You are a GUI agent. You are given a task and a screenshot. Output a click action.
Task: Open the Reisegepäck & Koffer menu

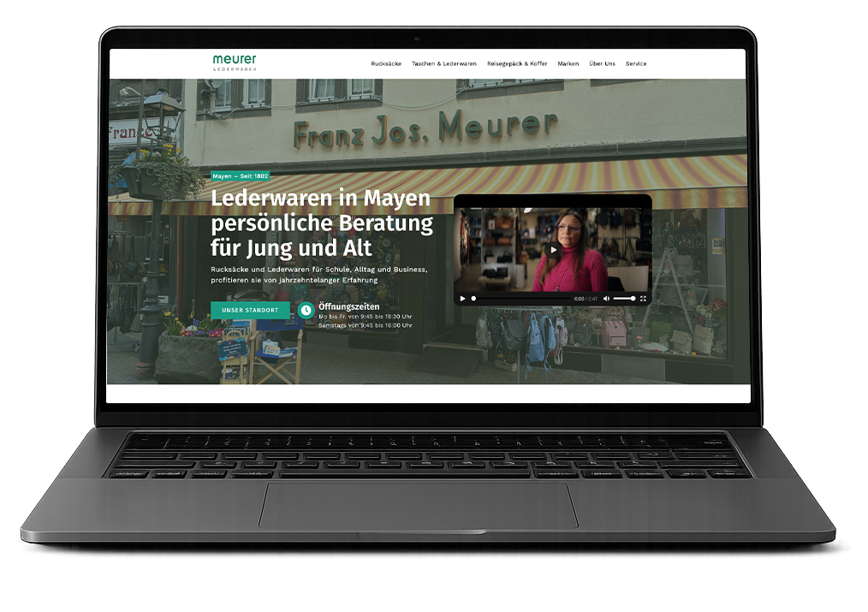pos(517,63)
